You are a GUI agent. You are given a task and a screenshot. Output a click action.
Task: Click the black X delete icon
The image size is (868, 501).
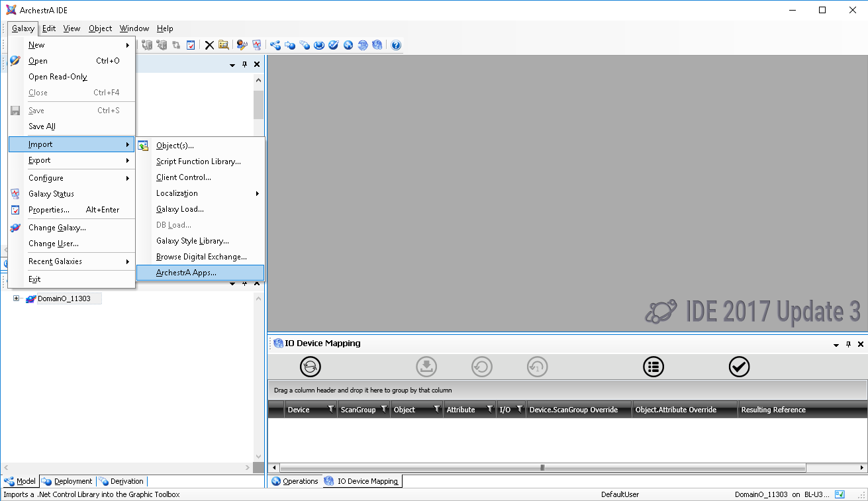(x=209, y=45)
